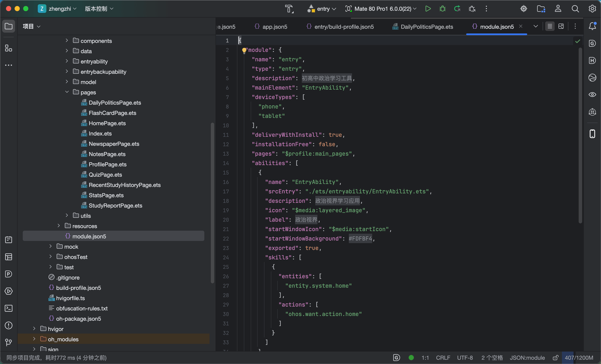Open the device previewer phone icon

592,134
